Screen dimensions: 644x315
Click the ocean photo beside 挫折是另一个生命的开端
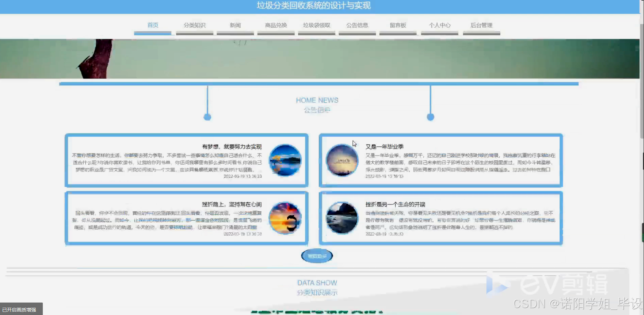click(342, 218)
